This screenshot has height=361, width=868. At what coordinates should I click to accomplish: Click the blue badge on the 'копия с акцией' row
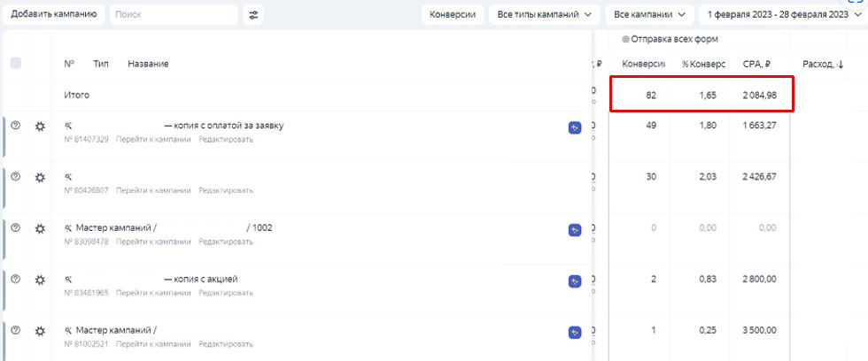(575, 281)
